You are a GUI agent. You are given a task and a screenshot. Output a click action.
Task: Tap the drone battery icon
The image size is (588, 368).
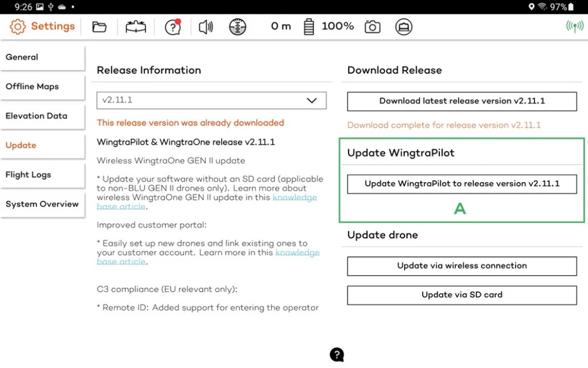click(x=309, y=27)
